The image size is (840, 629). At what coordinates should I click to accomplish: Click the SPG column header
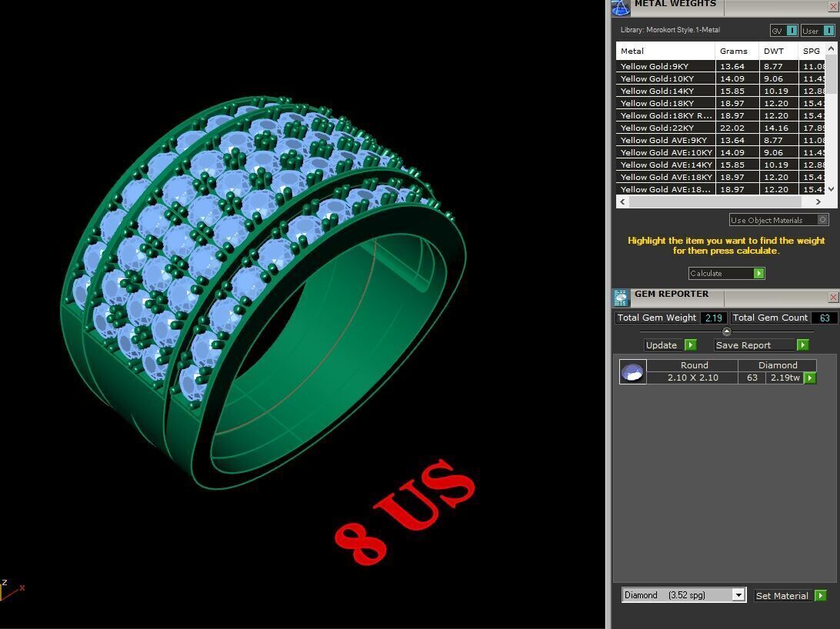click(812, 51)
